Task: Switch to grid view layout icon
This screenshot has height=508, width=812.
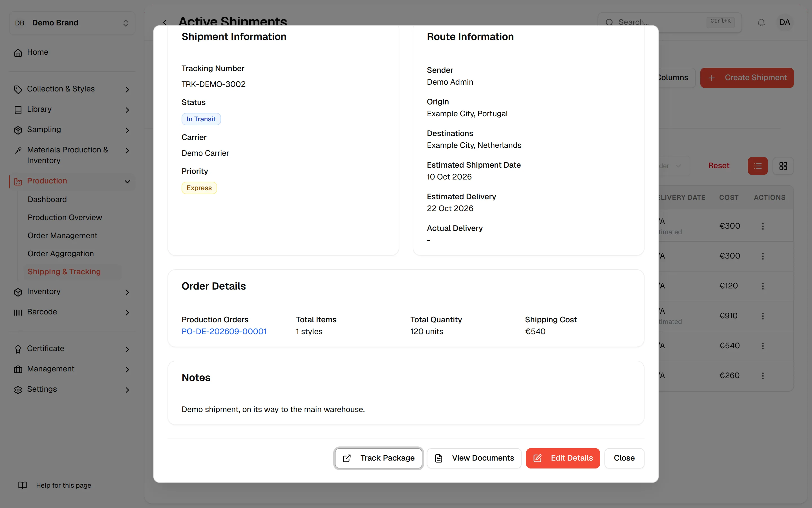Action: click(783, 166)
